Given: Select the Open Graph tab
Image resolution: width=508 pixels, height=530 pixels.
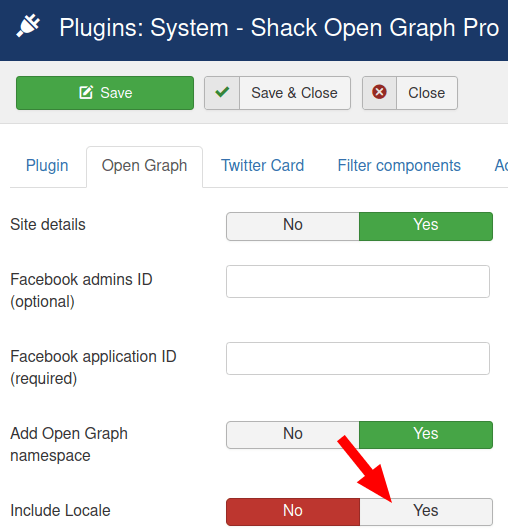Looking at the screenshot, I should pyautogui.click(x=144, y=166).
